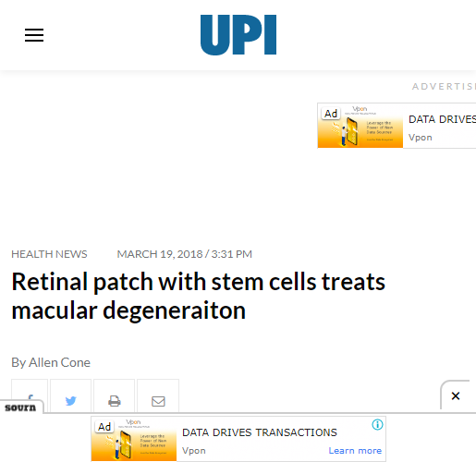This screenshot has width=476, height=462.
Task: Click Vpon advertiser name in top ad
Action: point(421,138)
